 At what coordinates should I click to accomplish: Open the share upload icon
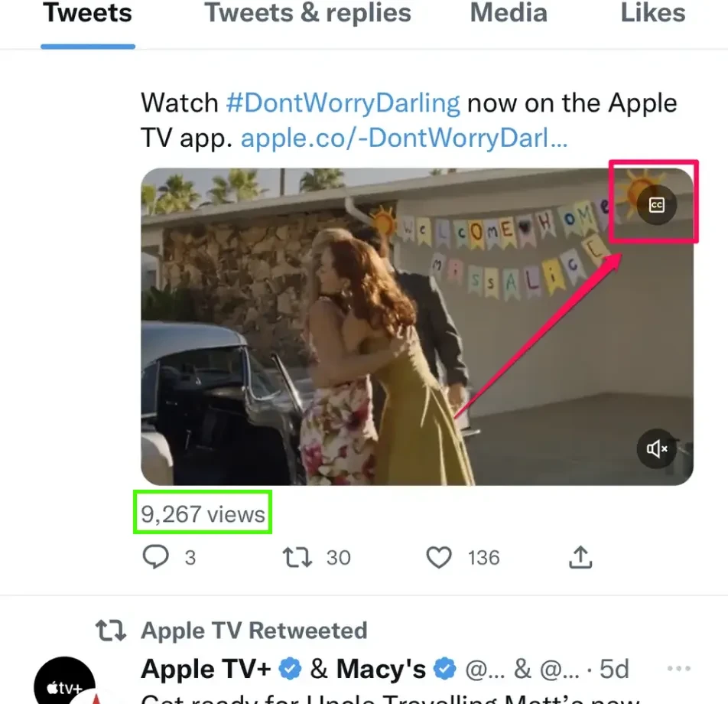tap(580, 556)
